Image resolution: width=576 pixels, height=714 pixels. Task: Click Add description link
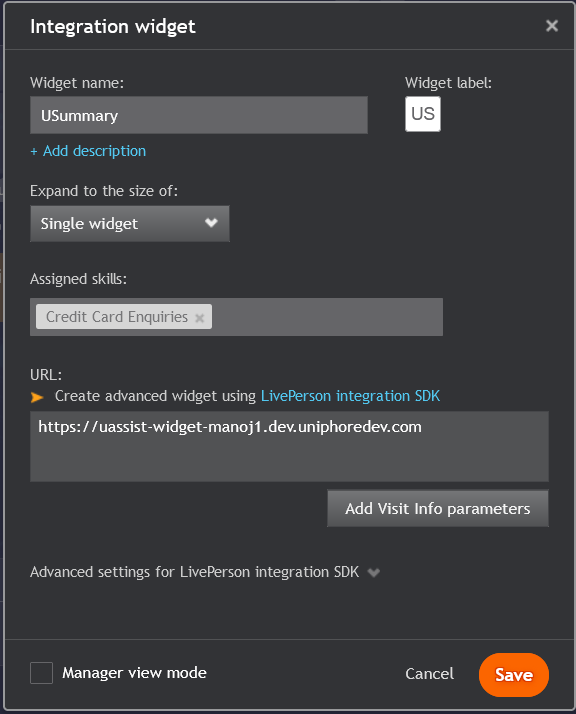click(x=88, y=151)
